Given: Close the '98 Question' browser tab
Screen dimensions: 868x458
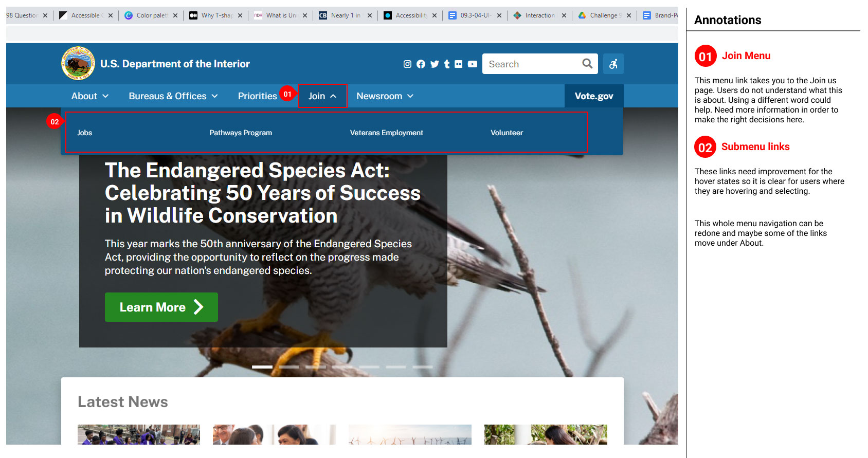Looking at the screenshot, I should tap(45, 15).
